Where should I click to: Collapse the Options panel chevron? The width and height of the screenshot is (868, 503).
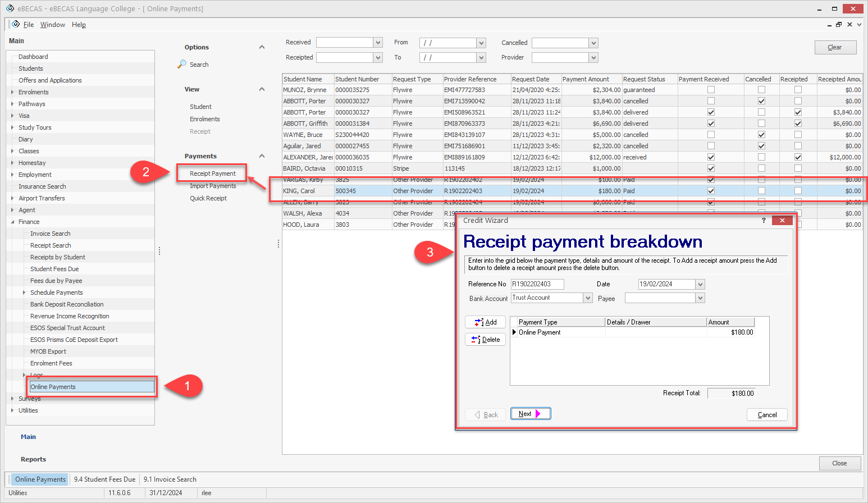262,47
